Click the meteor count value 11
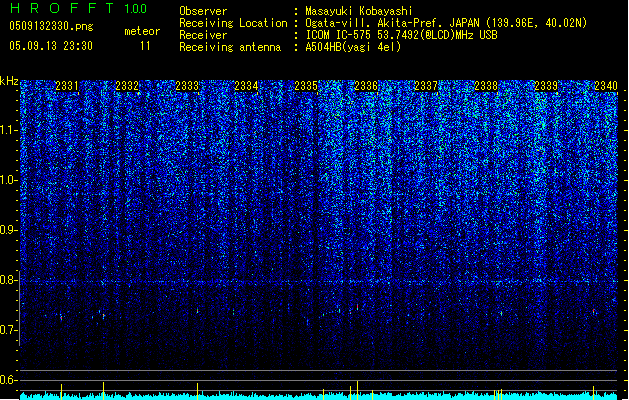 coord(145,46)
